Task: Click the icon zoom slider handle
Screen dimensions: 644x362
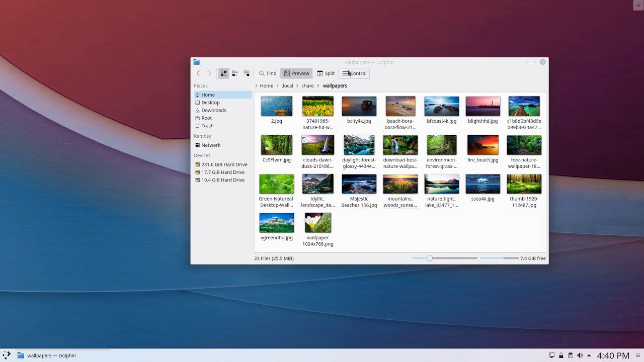Action: [430, 258]
